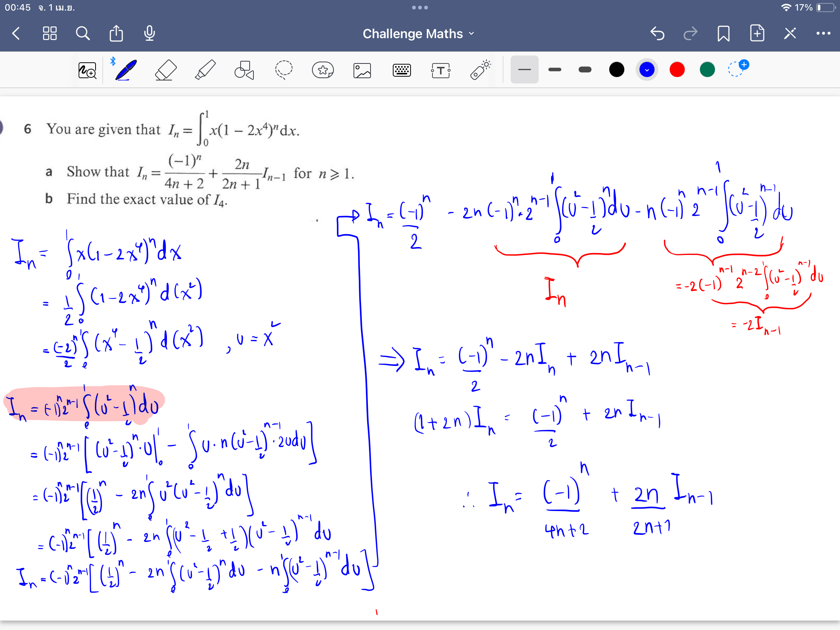Screen dimensions: 840x630
Task: Select the Eraser tool
Action: click(x=166, y=70)
